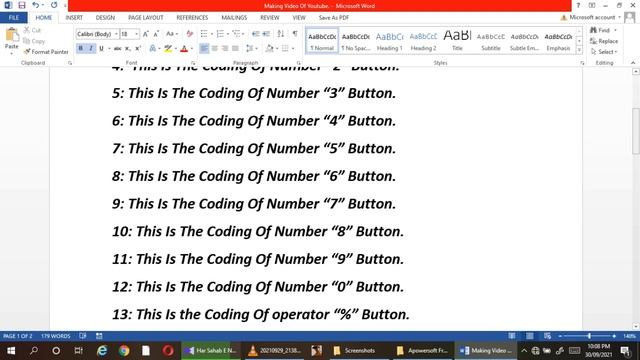The height and width of the screenshot is (360, 640).
Task: Click Strikethrough abc icon
Action: (118, 49)
